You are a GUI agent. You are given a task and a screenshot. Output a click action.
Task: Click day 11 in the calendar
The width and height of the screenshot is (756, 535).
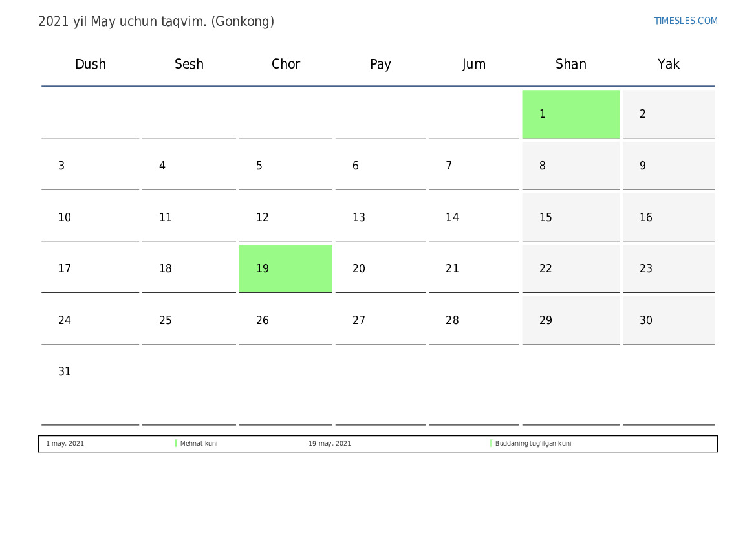[x=189, y=217]
